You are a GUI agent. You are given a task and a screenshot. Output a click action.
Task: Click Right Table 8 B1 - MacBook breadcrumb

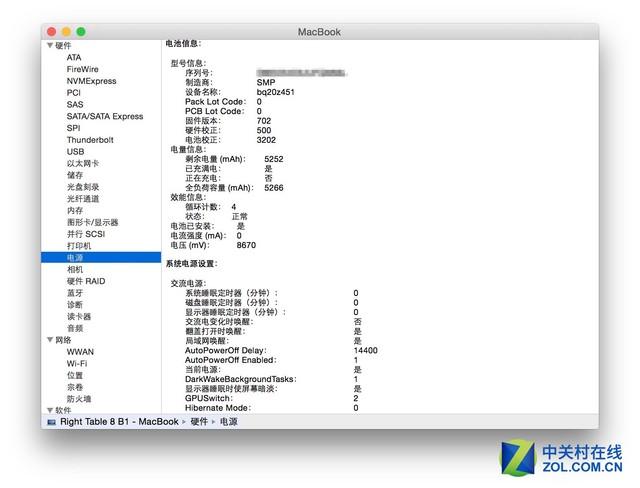pyautogui.click(x=119, y=421)
